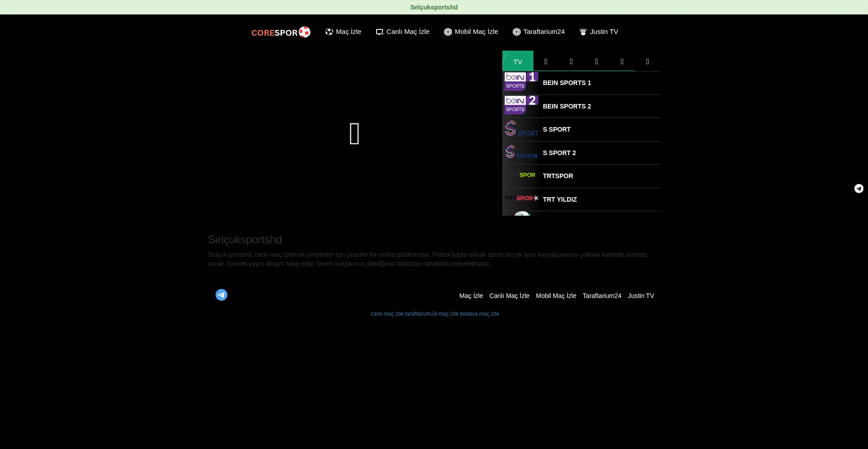
Task: Click the 'bedava maç izle' footer link
Action: pyautogui.click(x=479, y=314)
